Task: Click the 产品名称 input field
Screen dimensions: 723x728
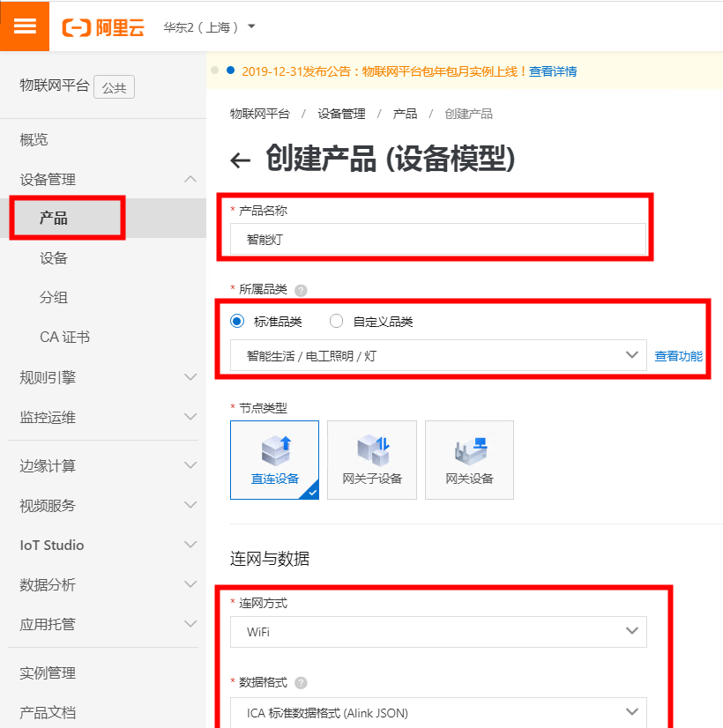Action: pos(438,239)
